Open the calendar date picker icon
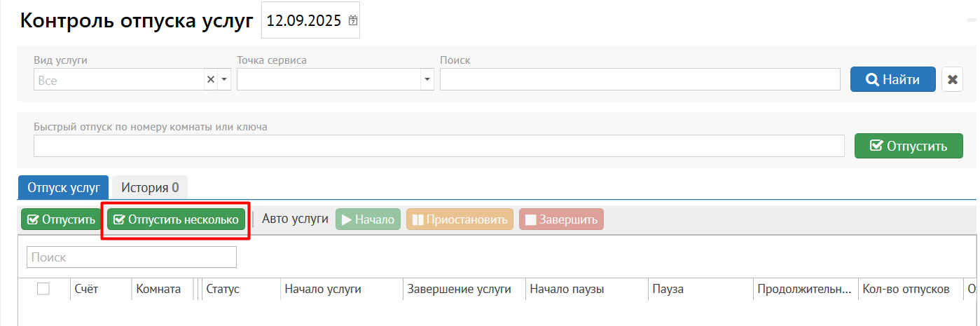The image size is (980, 326). point(353,21)
